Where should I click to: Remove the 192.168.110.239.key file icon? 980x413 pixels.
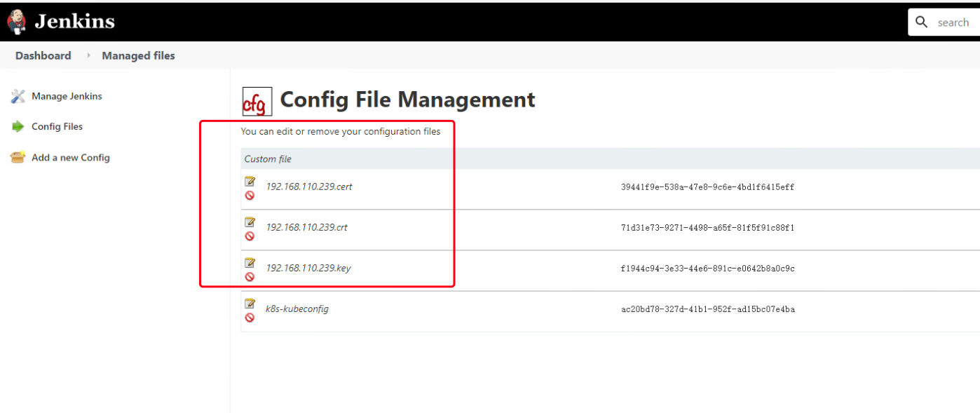point(250,277)
